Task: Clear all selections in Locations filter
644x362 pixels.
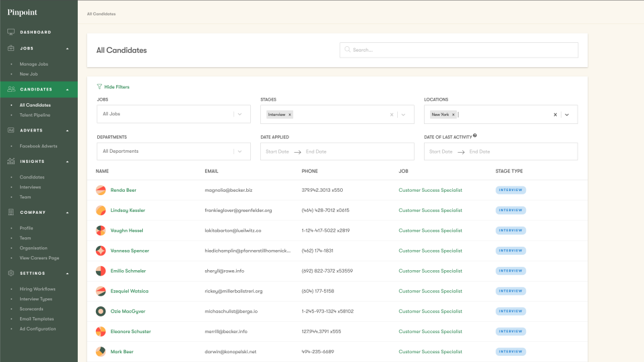Action: (555, 115)
